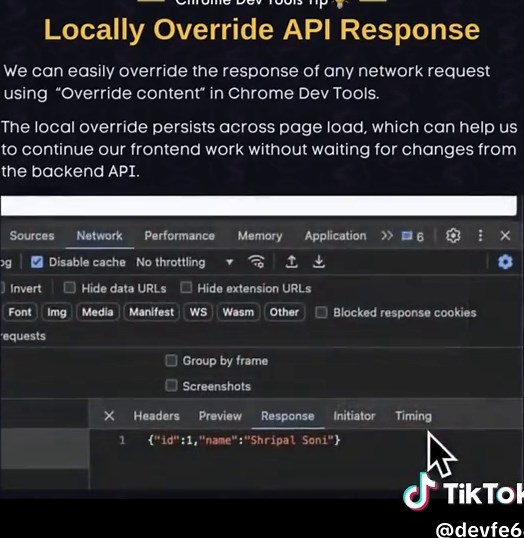Open the Preview tab of the request
The width and height of the screenshot is (524, 538).
(220, 416)
